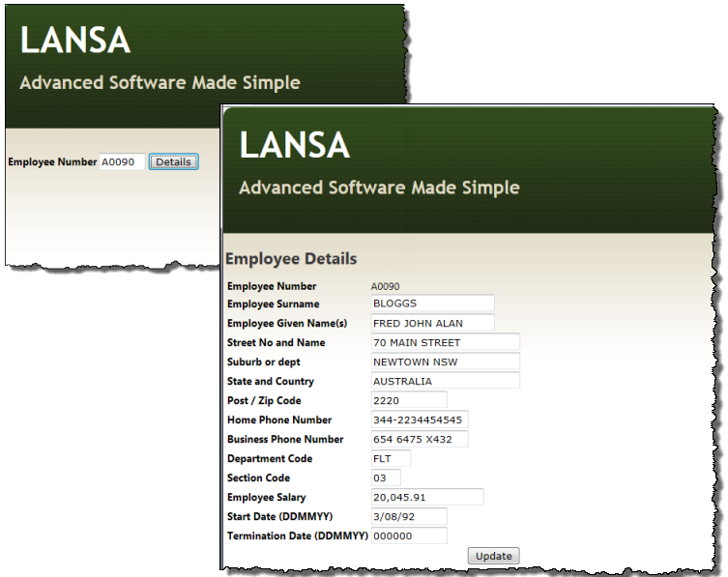Click the Employee Surname label

pos(273,304)
